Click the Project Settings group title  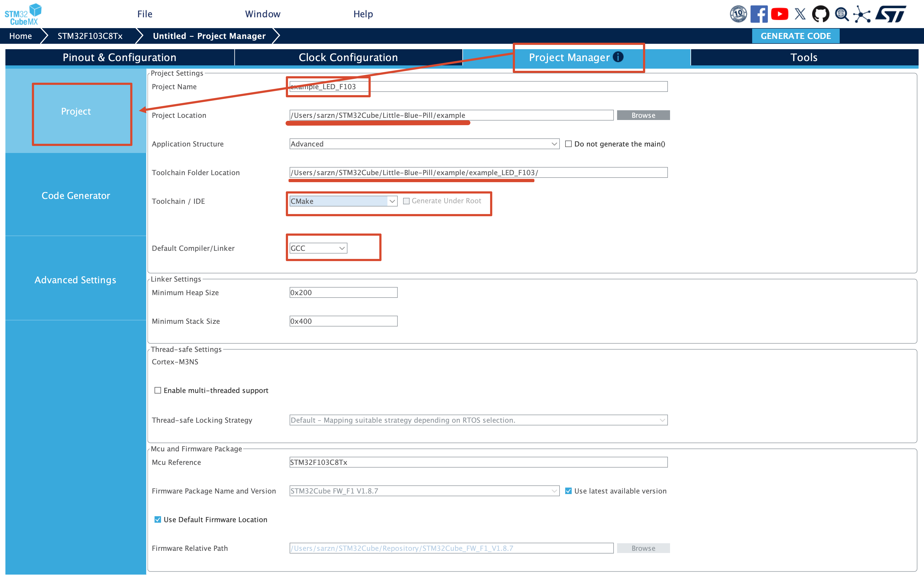[177, 73]
